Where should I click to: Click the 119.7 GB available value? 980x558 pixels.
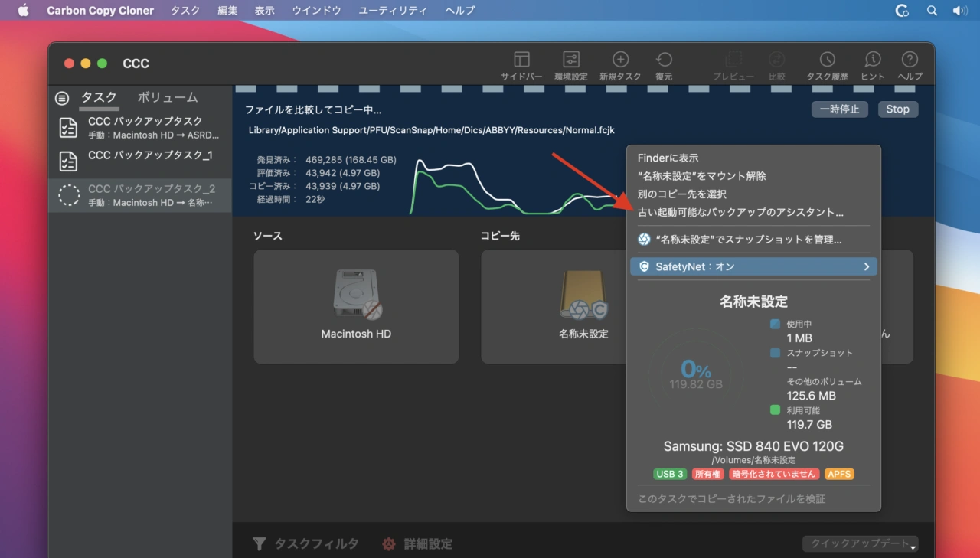(x=809, y=424)
